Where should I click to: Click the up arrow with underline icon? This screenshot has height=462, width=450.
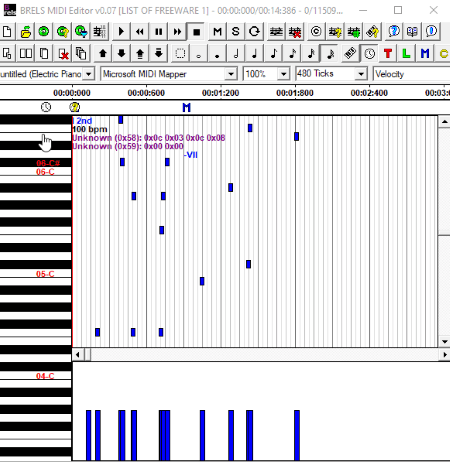140,53
